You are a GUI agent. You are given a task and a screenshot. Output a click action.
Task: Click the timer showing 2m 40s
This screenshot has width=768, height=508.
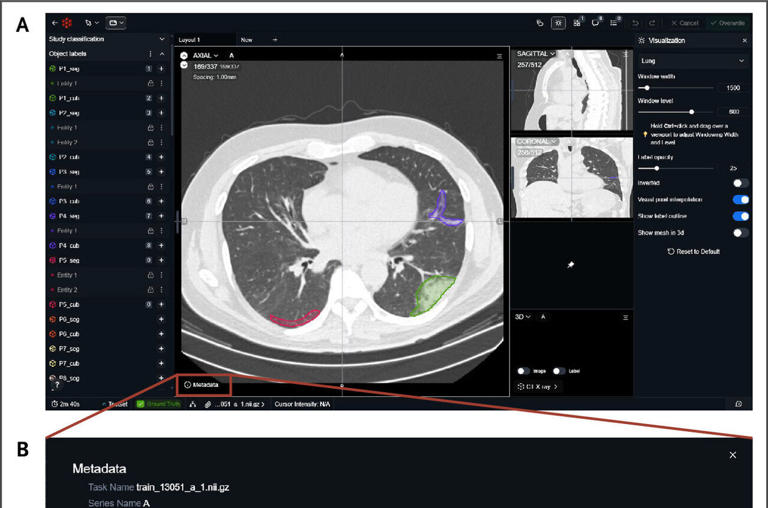pyautogui.click(x=65, y=404)
